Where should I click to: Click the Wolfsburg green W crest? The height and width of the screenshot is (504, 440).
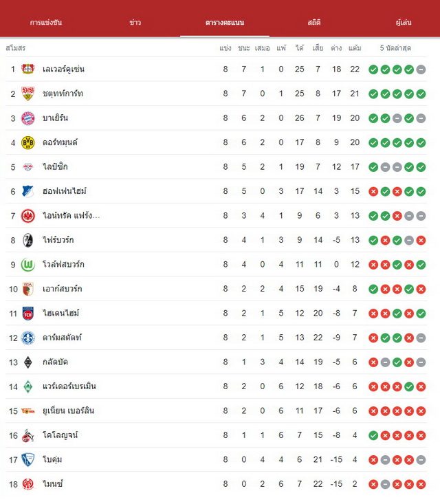click(x=28, y=265)
